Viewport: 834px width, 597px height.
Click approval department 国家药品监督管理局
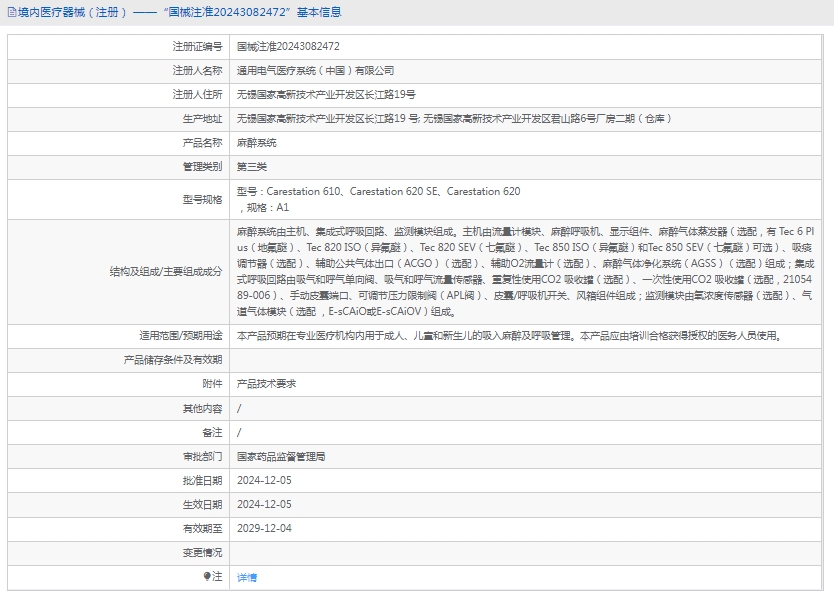pyautogui.click(x=281, y=456)
